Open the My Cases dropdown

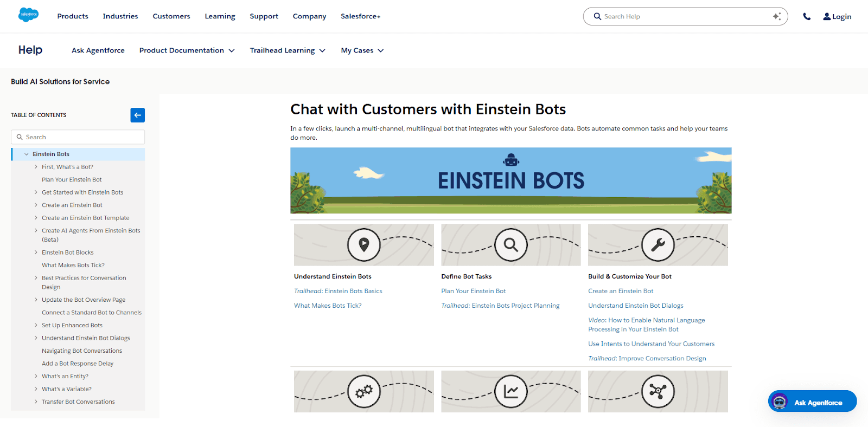pyautogui.click(x=362, y=50)
